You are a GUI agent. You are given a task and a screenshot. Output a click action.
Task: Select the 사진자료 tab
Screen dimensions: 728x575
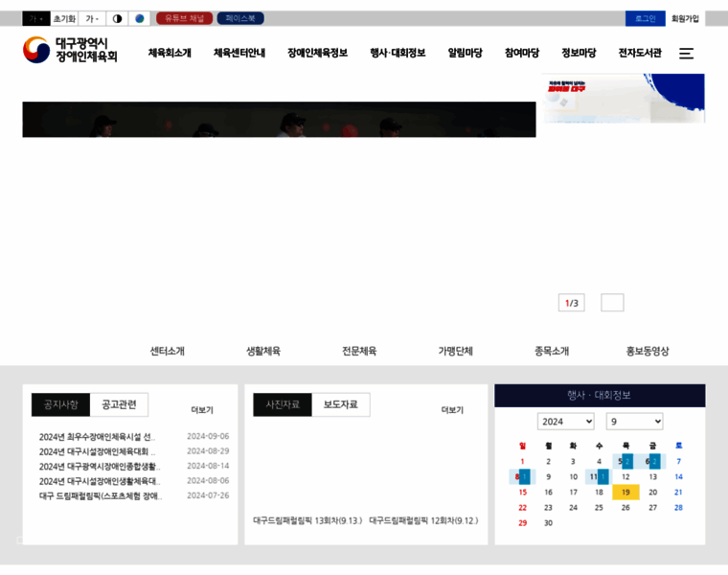283,404
